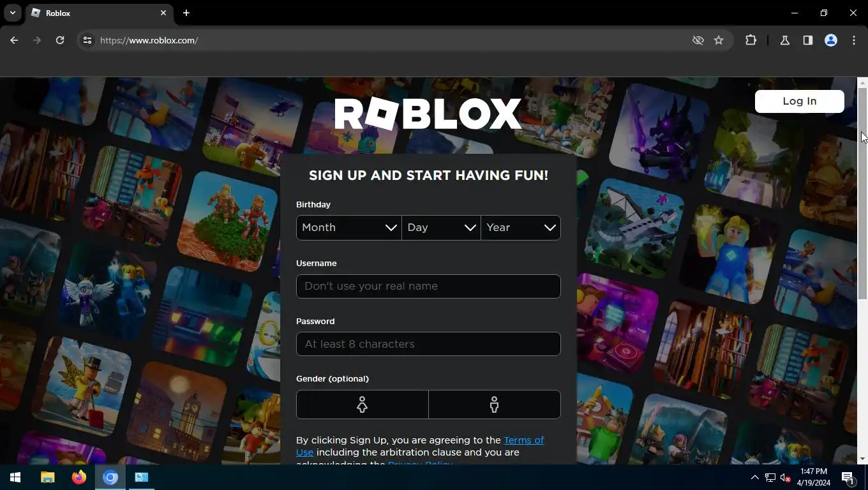Click the green character game thumbnail left of form

(x=227, y=221)
